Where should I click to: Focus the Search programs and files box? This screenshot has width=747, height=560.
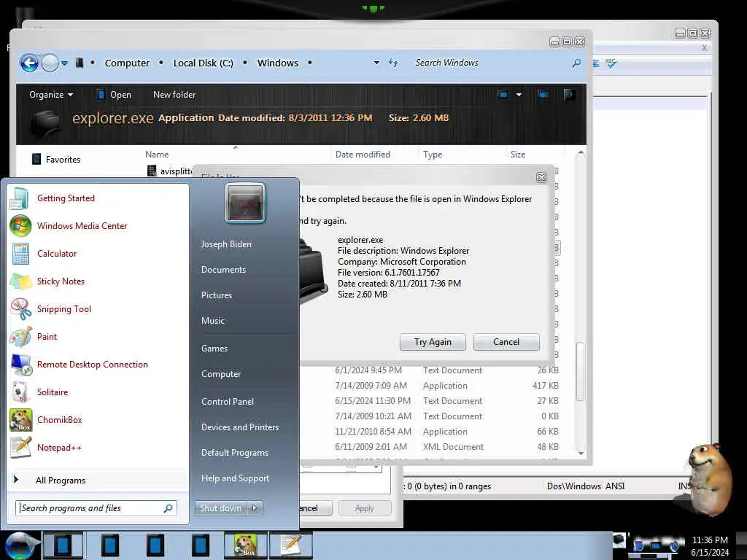click(x=96, y=508)
